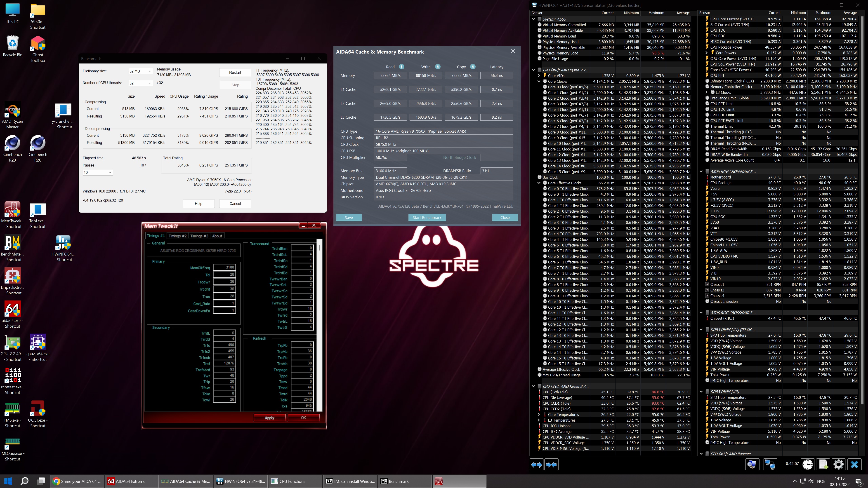Screen dimensions: 868x488
Task: Select the Ghost Toolbox desktop icon
Action: tap(38, 49)
